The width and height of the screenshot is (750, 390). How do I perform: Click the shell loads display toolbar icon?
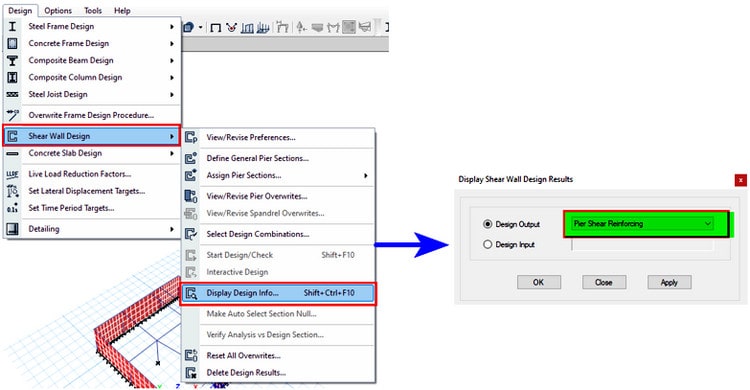point(263,28)
